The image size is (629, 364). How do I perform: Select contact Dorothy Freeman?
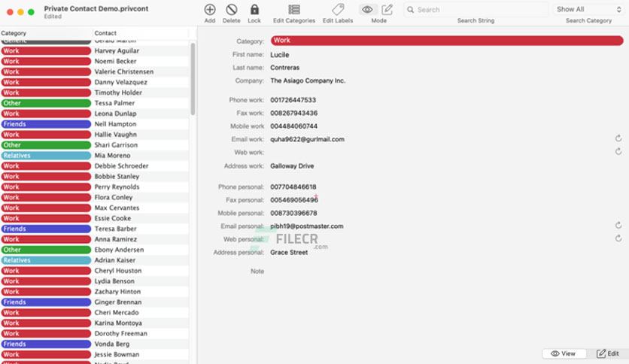(120, 333)
